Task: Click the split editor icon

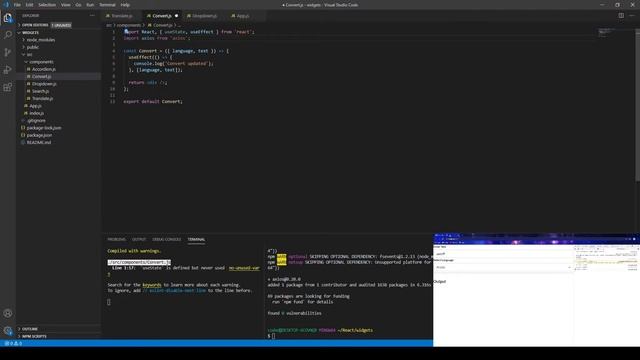Action: tap(621, 16)
